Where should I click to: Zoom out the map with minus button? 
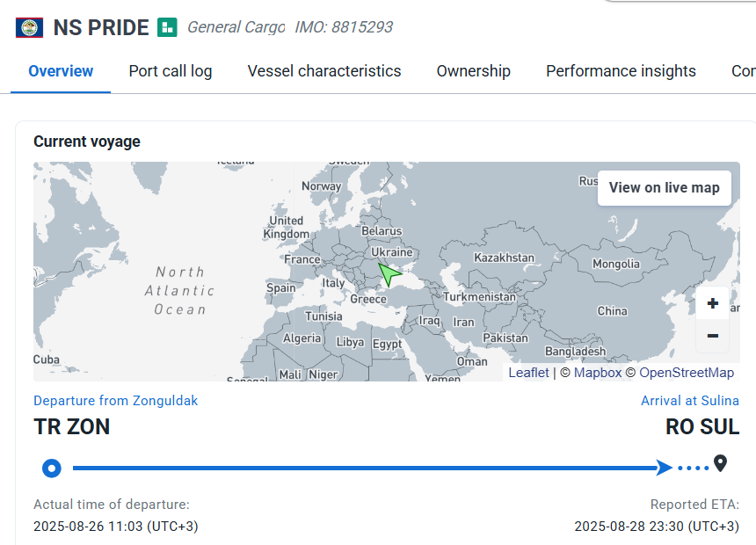coord(712,336)
